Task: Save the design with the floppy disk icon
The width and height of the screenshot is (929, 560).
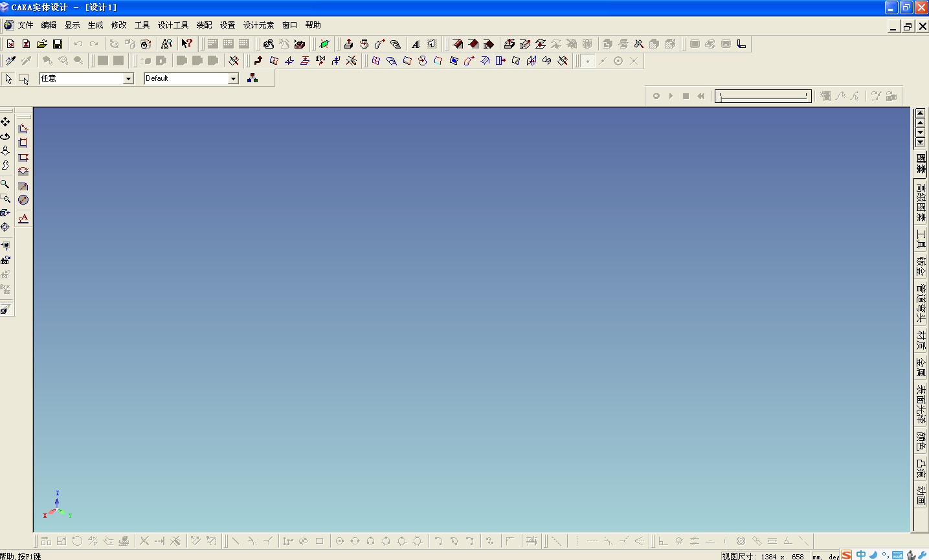Action: 58,44
